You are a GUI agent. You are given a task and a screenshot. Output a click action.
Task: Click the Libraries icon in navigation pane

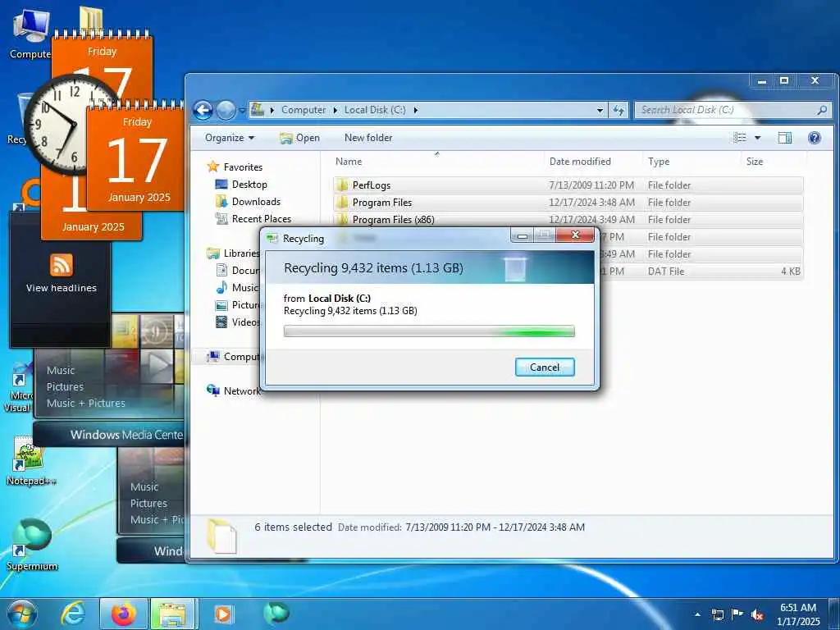213,253
